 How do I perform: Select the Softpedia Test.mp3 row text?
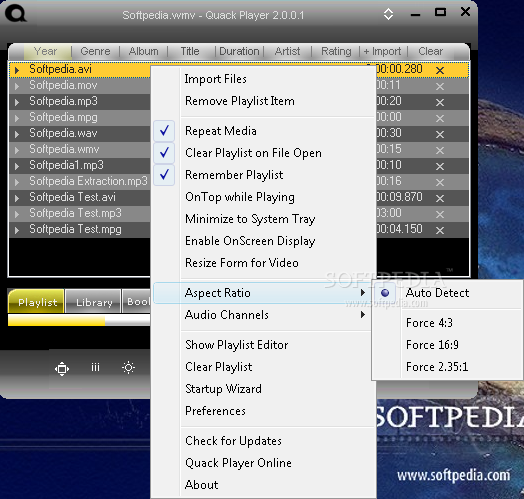point(76,214)
